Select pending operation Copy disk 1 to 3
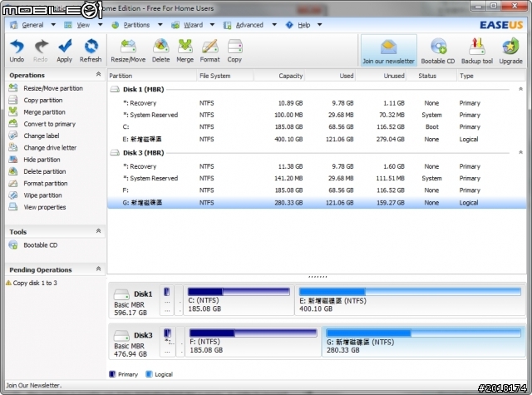The image size is (532, 395). point(32,283)
